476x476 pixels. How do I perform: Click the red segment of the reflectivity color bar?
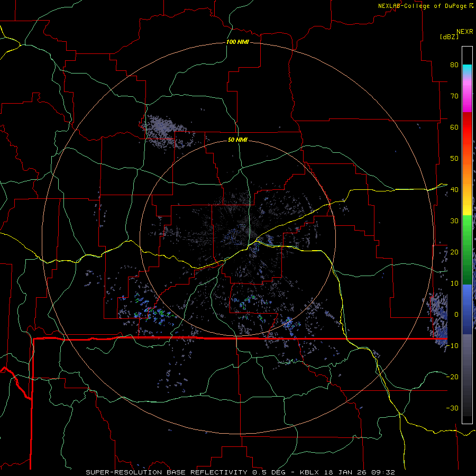(x=467, y=131)
